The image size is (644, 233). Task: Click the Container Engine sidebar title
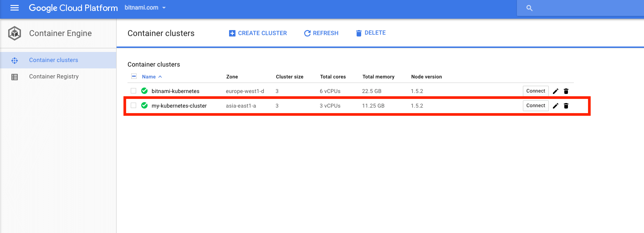coord(61,33)
